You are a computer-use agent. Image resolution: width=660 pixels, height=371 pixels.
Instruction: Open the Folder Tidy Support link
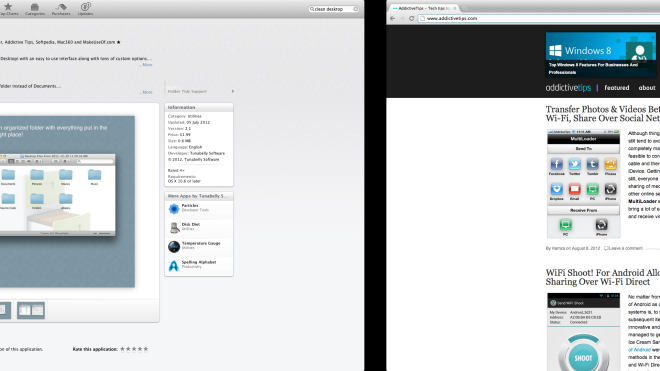tap(200, 91)
